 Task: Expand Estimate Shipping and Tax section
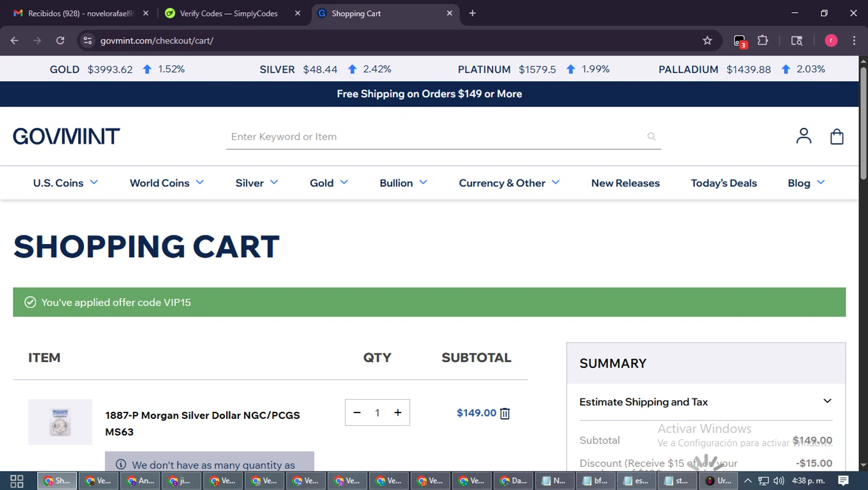pyautogui.click(x=706, y=401)
